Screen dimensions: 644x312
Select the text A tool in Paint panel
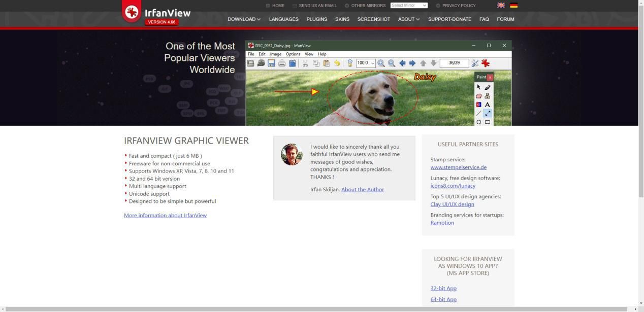point(488,105)
